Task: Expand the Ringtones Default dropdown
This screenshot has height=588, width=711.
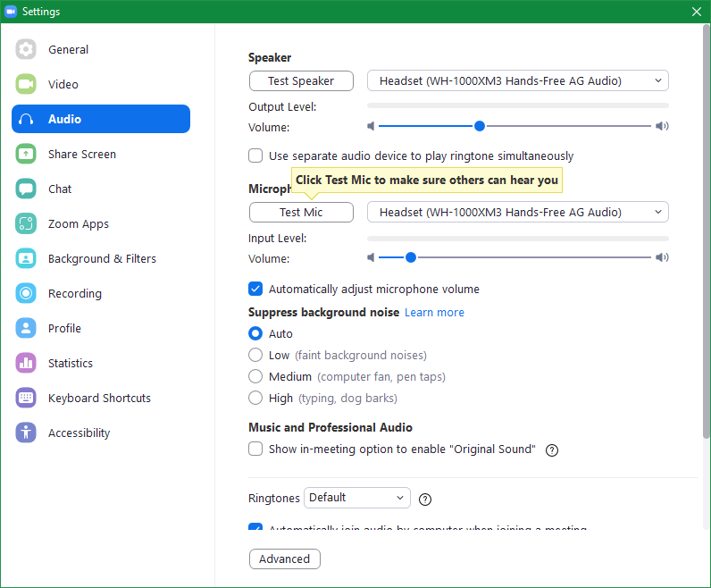Action: [x=357, y=498]
